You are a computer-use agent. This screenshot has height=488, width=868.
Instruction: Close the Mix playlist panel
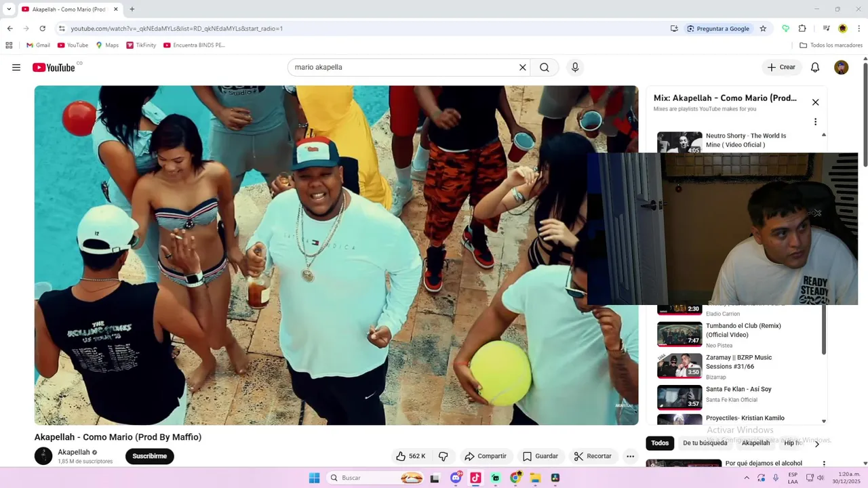click(815, 102)
